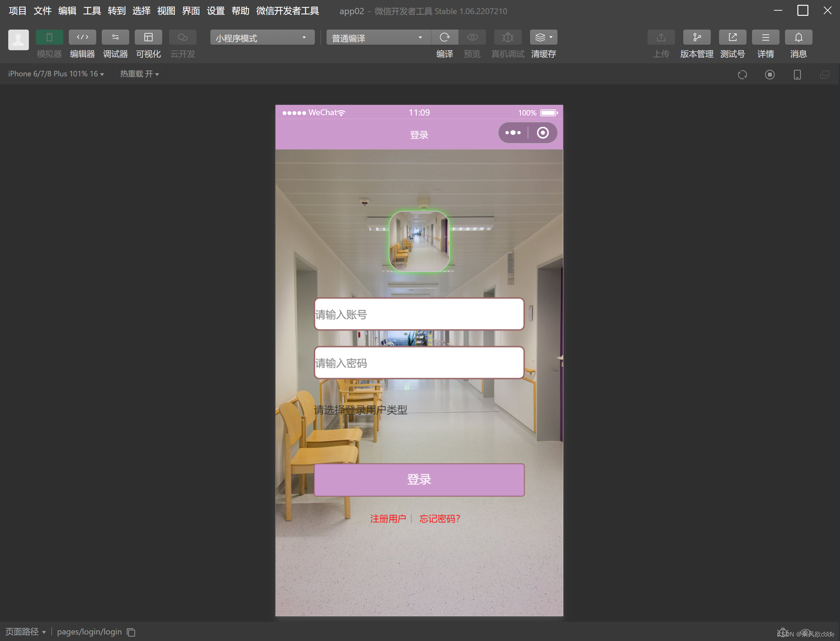This screenshot has height=641, width=840.
Task: Open 版本管理 version control
Action: (x=696, y=37)
